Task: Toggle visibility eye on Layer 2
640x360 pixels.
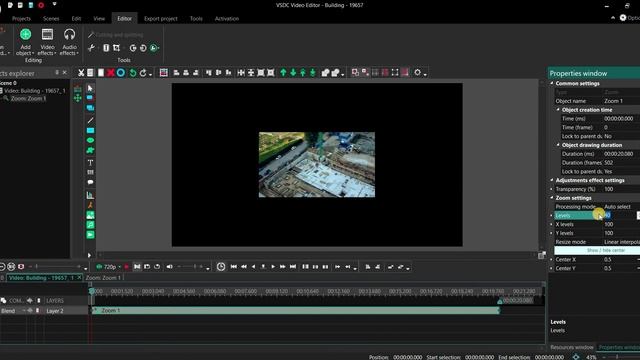Action: [x=30, y=311]
